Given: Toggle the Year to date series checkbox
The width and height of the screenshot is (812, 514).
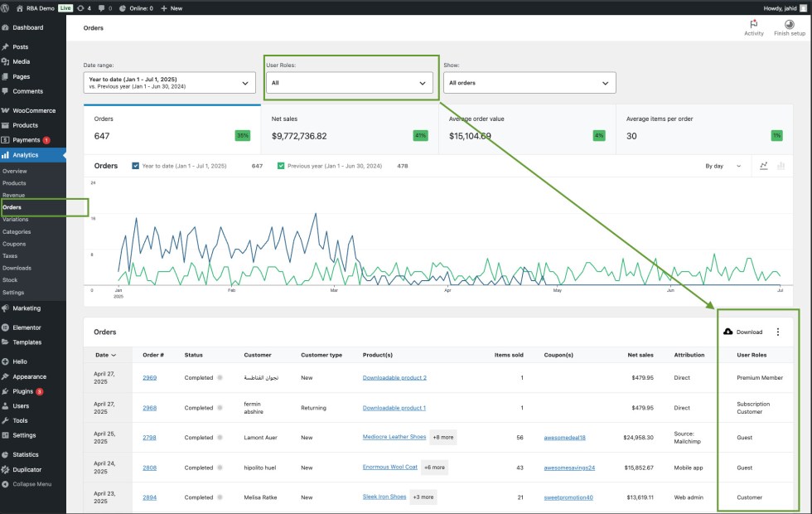Looking at the screenshot, I should click(136, 166).
